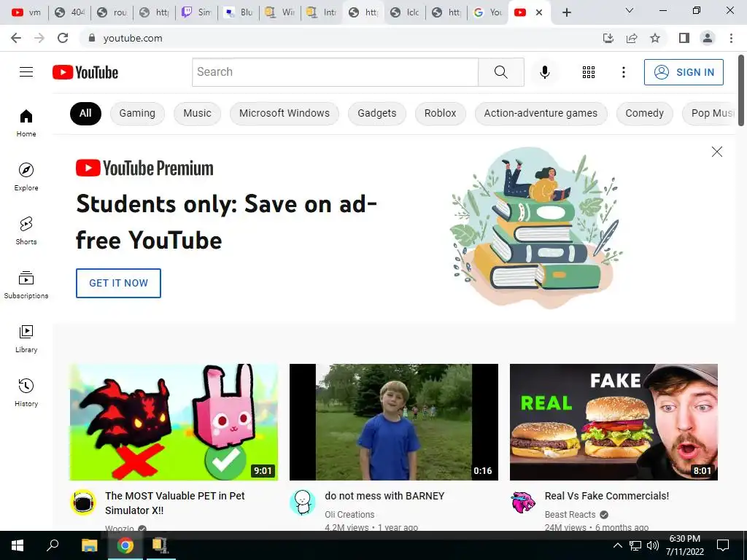Click Oli Creations channel avatar
This screenshot has width=747, height=560.
[x=303, y=502]
